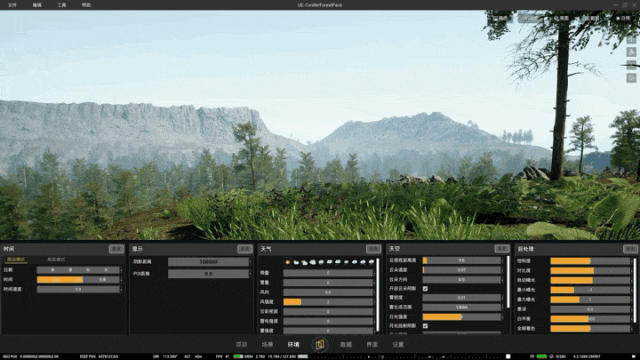Toggle the 月光投射阴影 checkbox
Screen dimensions: 640x360
425,326
